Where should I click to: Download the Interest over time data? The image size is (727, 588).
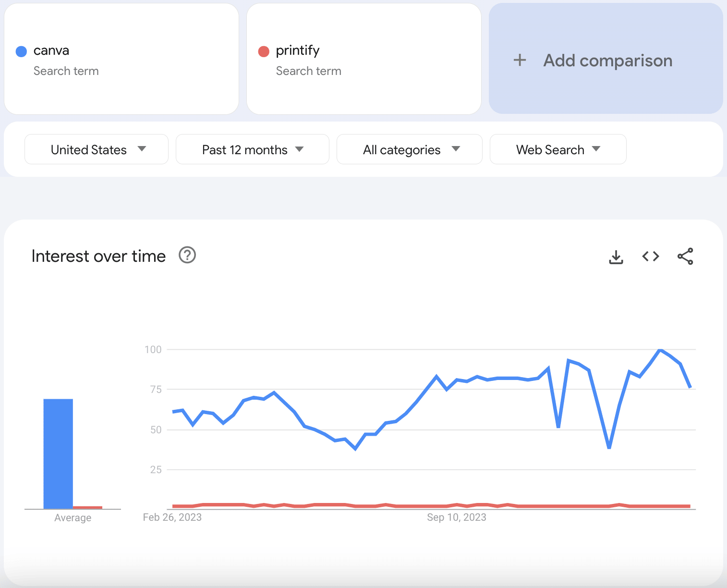click(x=616, y=257)
